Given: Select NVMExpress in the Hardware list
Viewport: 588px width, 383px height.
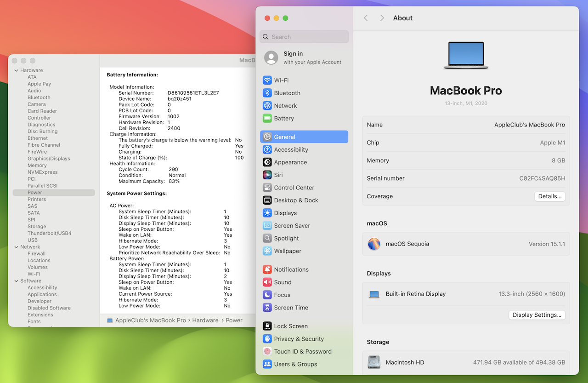Looking at the screenshot, I should [43, 172].
